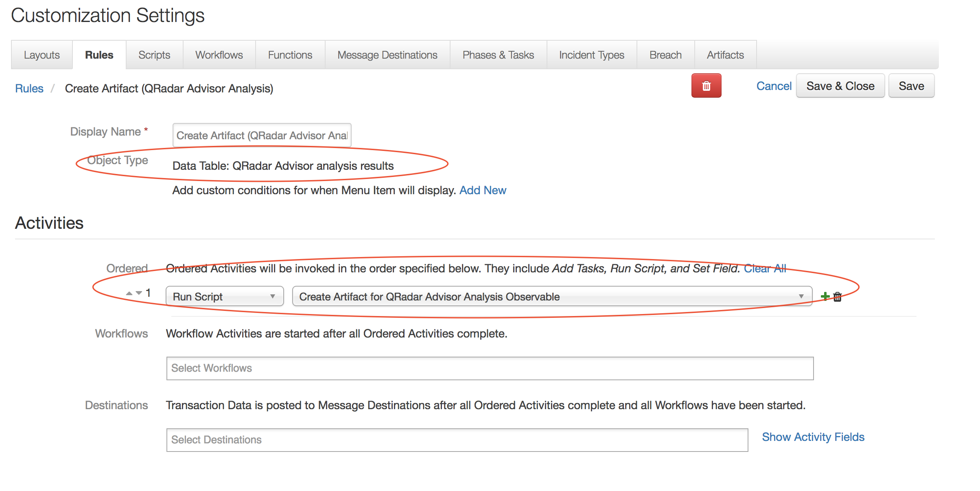The width and height of the screenshot is (980, 491).
Task: Go to the Functions tab
Action: click(290, 55)
